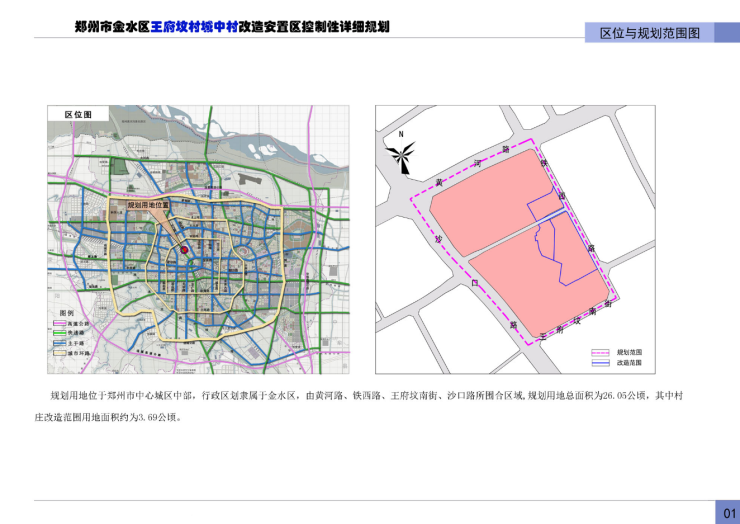This screenshot has width=740, height=524.
Task: Select the 规划范围 legend text
Action: (x=629, y=352)
